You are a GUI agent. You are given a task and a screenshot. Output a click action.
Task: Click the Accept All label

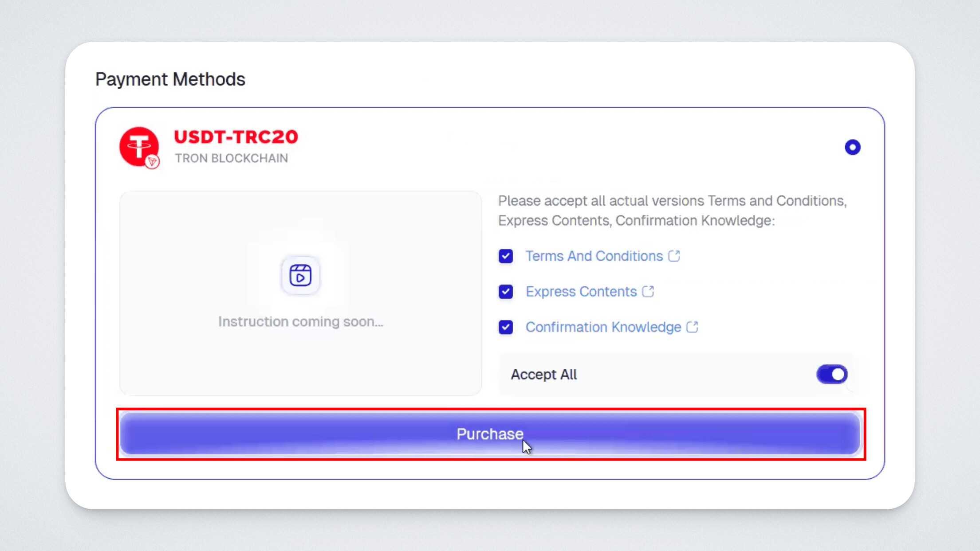click(543, 375)
